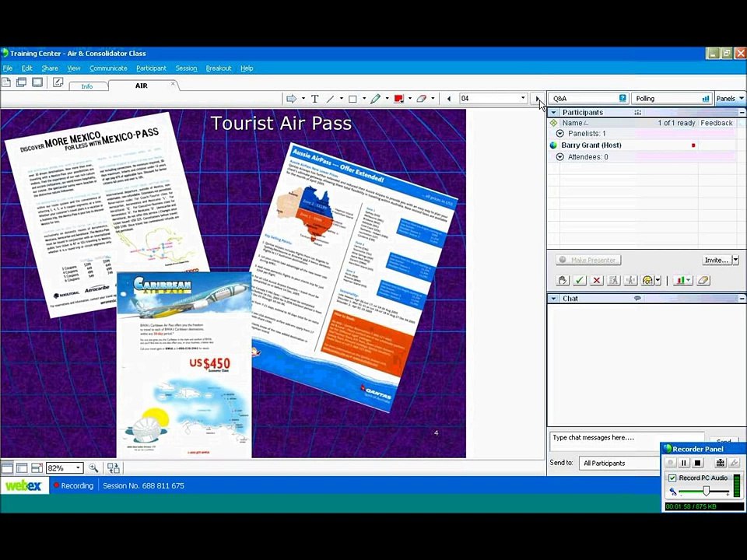Open the pointer tool dropdown arrow
This screenshot has height=560, width=747.
click(x=303, y=99)
